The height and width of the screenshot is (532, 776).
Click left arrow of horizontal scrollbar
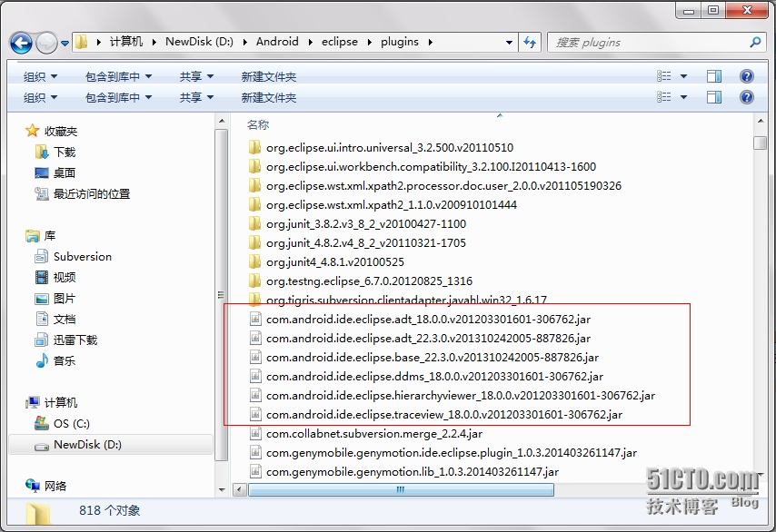240,490
